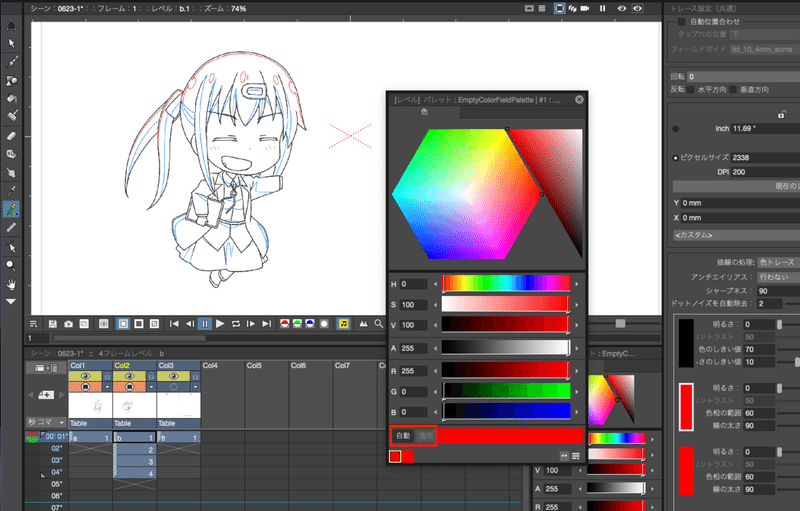Toggle loop playback
800x511 pixels.
pos(236,324)
